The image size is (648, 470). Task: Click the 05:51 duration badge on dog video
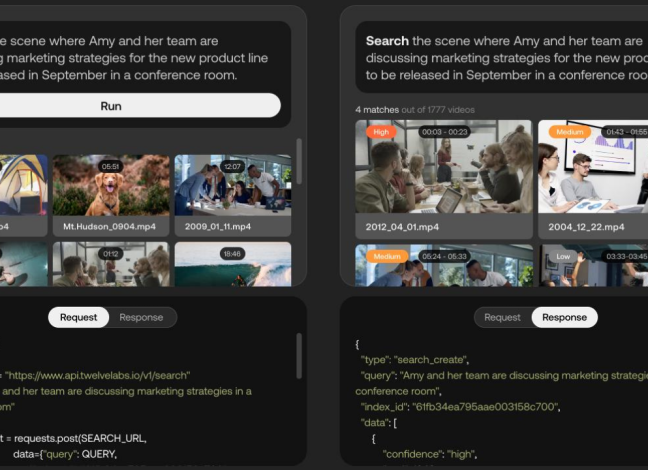110,167
